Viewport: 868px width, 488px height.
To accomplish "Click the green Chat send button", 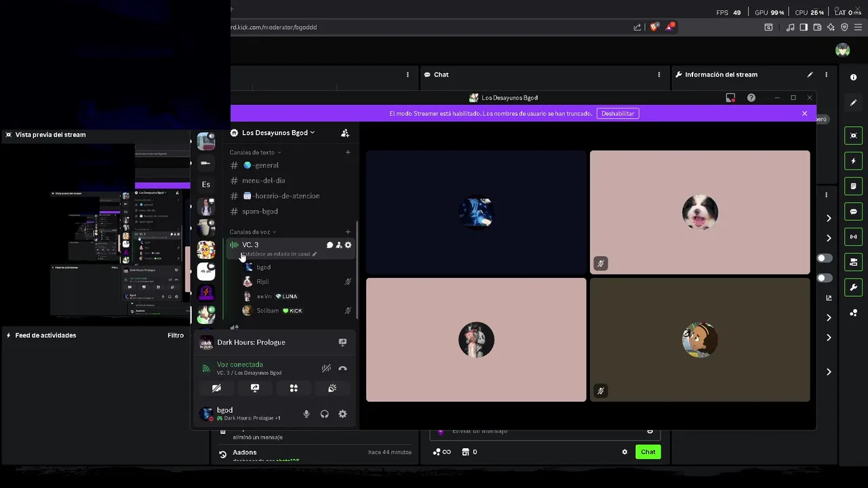I will pyautogui.click(x=648, y=452).
